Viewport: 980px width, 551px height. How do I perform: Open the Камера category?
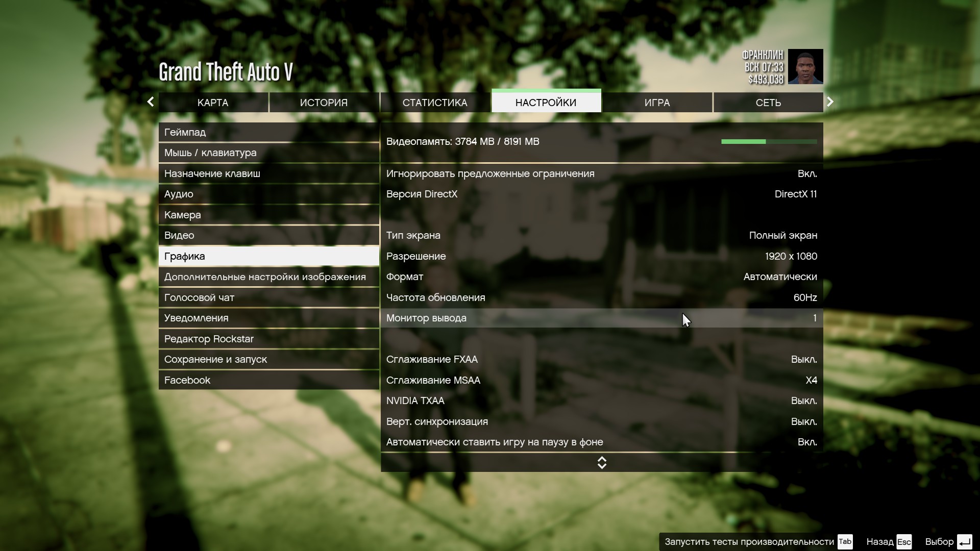click(x=269, y=215)
